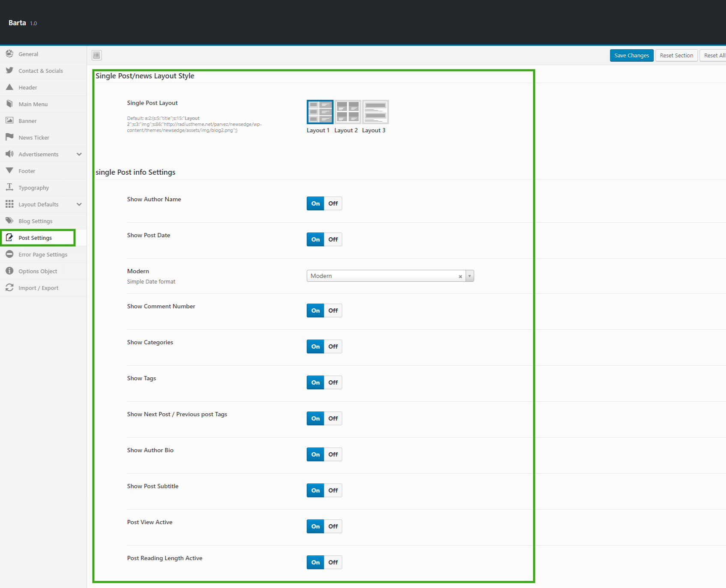
Task: Open the General settings section
Action: 43,54
